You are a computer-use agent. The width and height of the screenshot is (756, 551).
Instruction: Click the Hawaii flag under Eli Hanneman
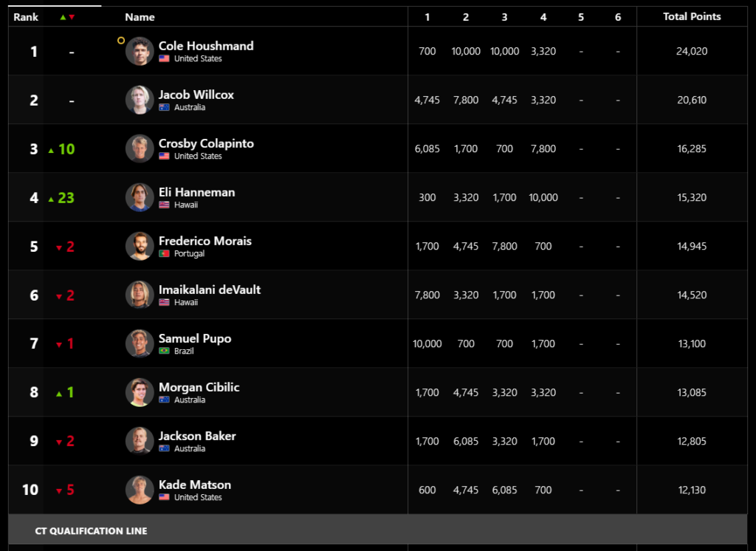[164, 205]
